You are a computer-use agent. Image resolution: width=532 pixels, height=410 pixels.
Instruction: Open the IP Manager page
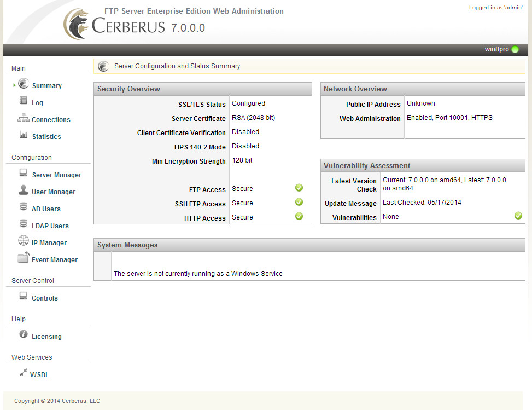pyautogui.click(x=49, y=243)
